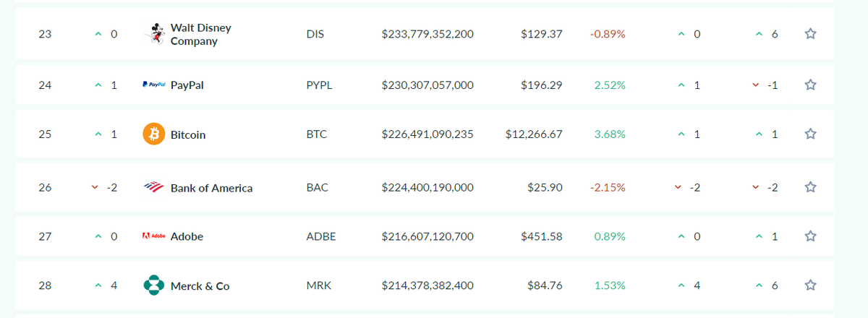Add Bitcoin to the watchlist star
The width and height of the screenshot is (868, 318).
[x=811, y=134]
